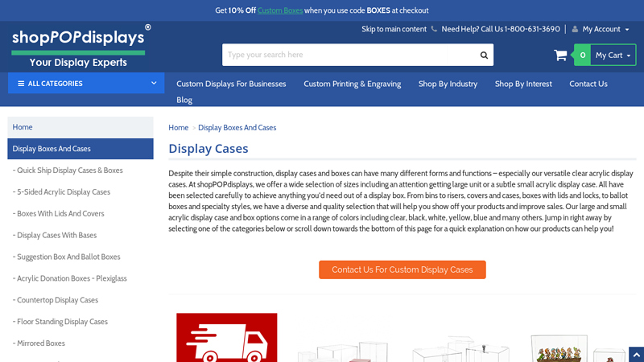Open the My Cart dropdown
The height and width of the screenshot is (362, 644).
613,56
